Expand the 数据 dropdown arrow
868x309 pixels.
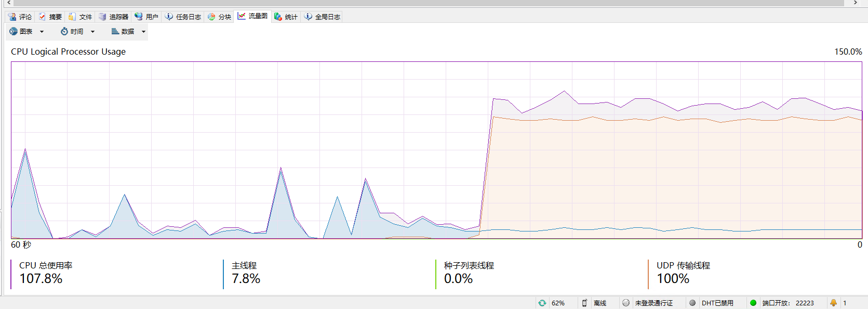tap(143, 32)
